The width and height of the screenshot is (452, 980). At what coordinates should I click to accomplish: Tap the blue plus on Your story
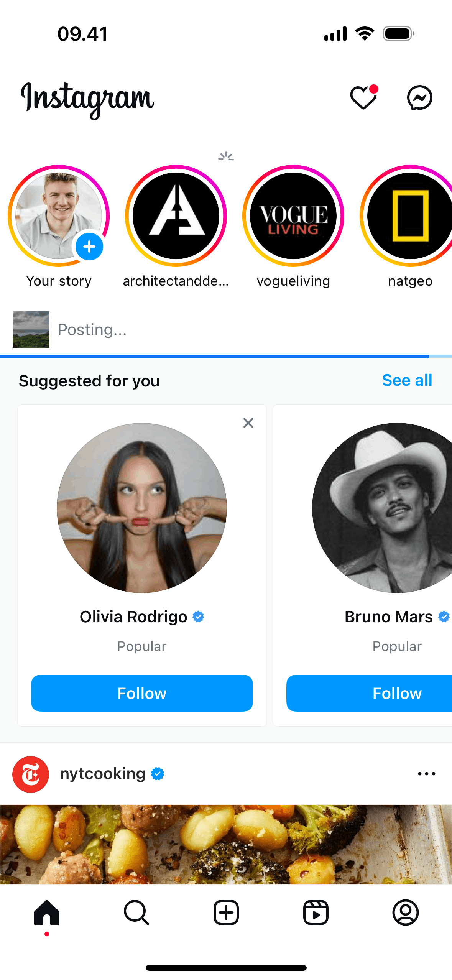pos(89,247)
